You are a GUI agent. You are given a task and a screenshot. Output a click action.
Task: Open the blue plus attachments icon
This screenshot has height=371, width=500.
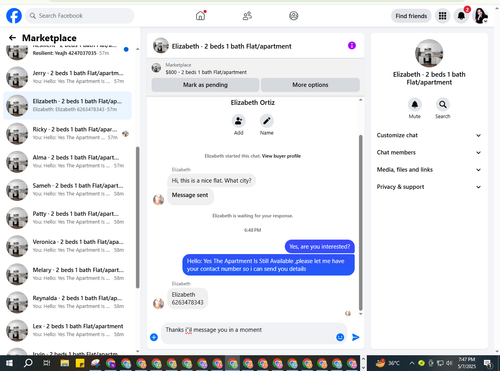(154, 337)
